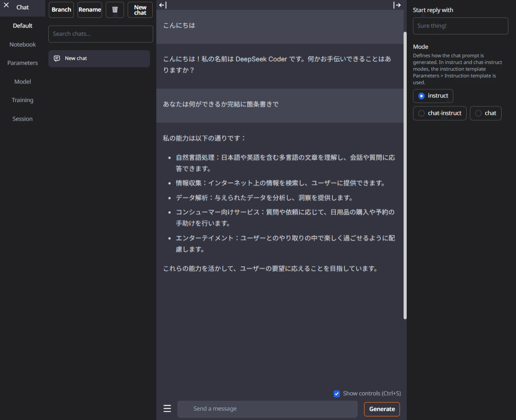Image resolution: width=516 pixels, height=420 pixels.
Task: Click inside the Search chats field
Action: [x=100, y=34]
